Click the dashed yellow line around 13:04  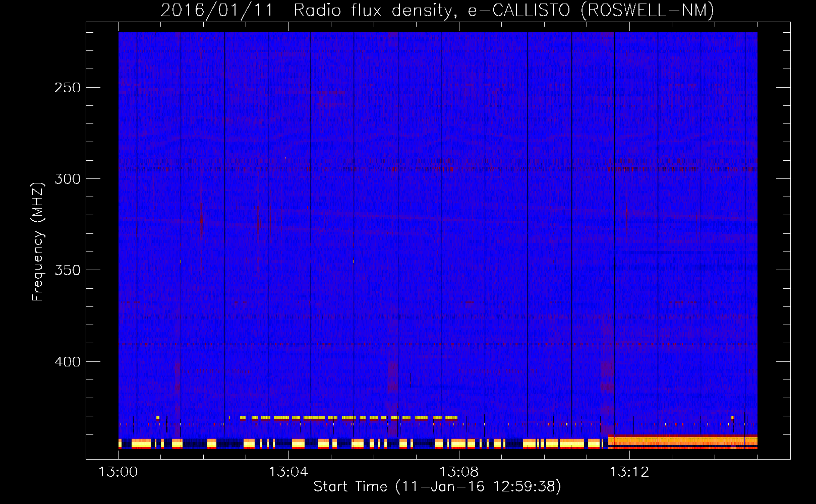(x=349, y=417)
